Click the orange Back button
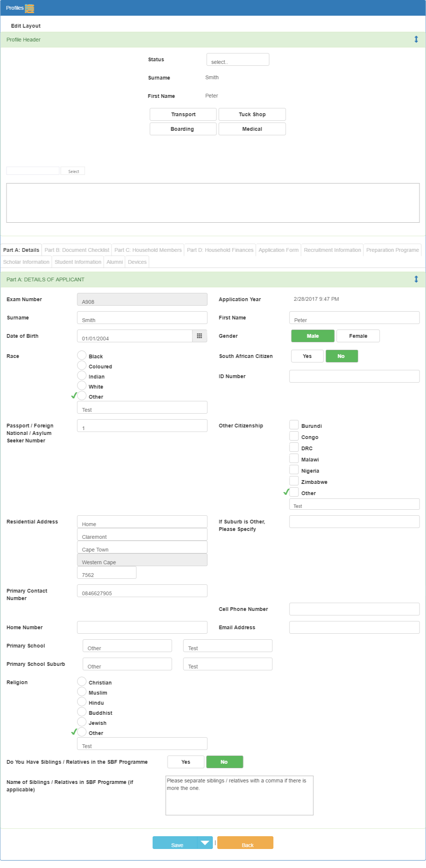 246,843
